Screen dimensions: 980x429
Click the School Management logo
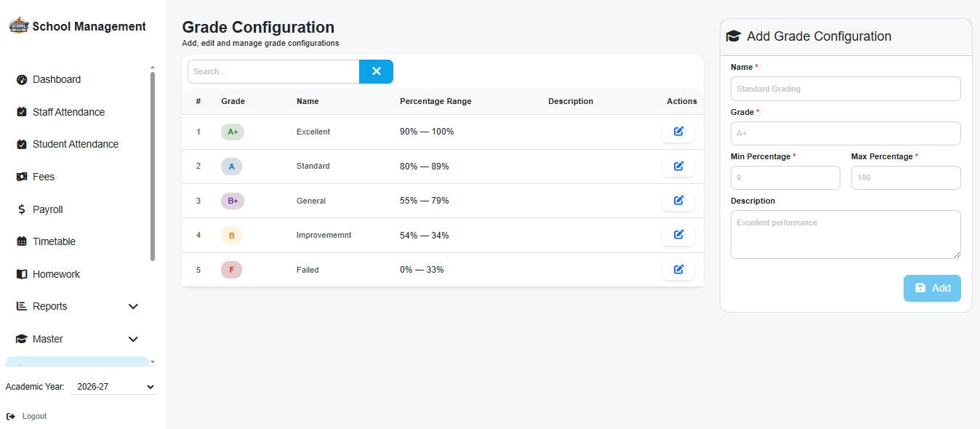pyautogui.click(x=18, y=25)
